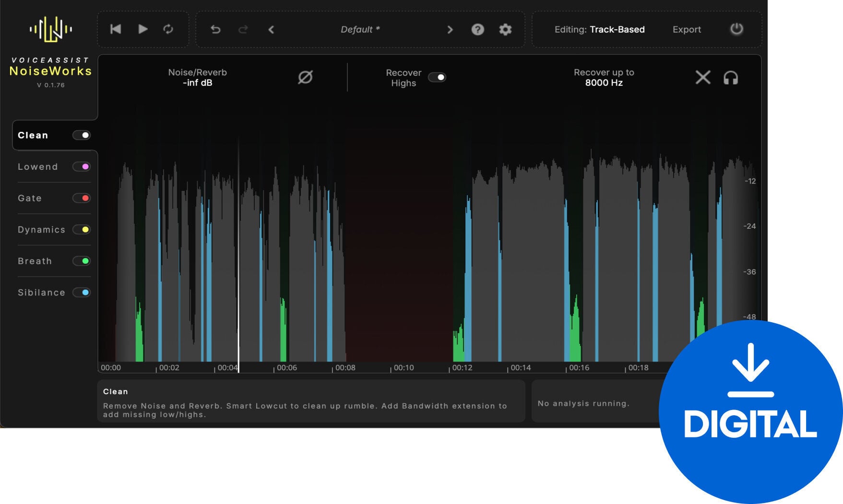Open the help menu via question mark icon
Image resolution: width=843 pixels, height=504 pixels.
pos(478,29)
